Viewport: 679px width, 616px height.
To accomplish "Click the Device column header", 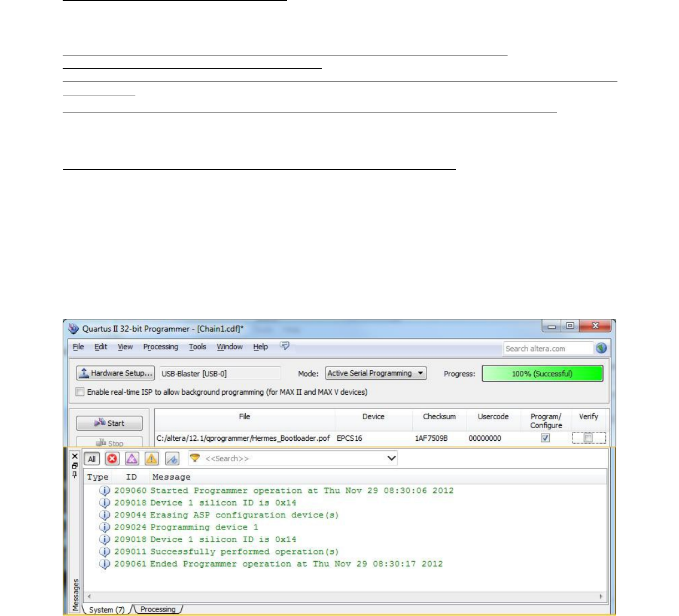I will coord(373,416).
